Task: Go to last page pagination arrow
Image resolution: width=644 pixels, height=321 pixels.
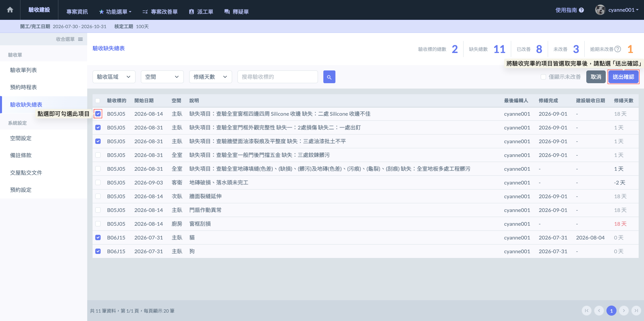Action: tap(636, 311)
